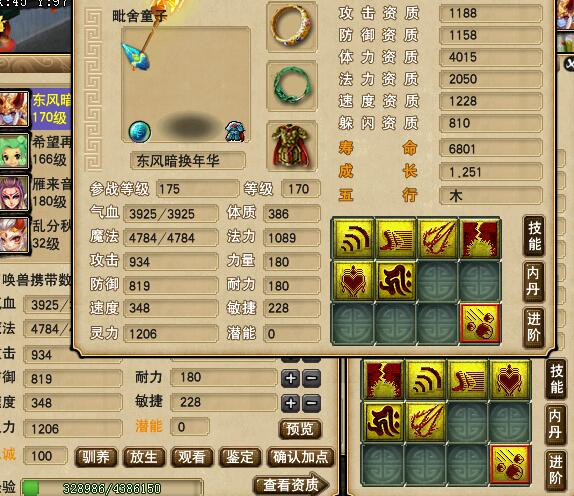Click the 预览 button

pos(300,429)
